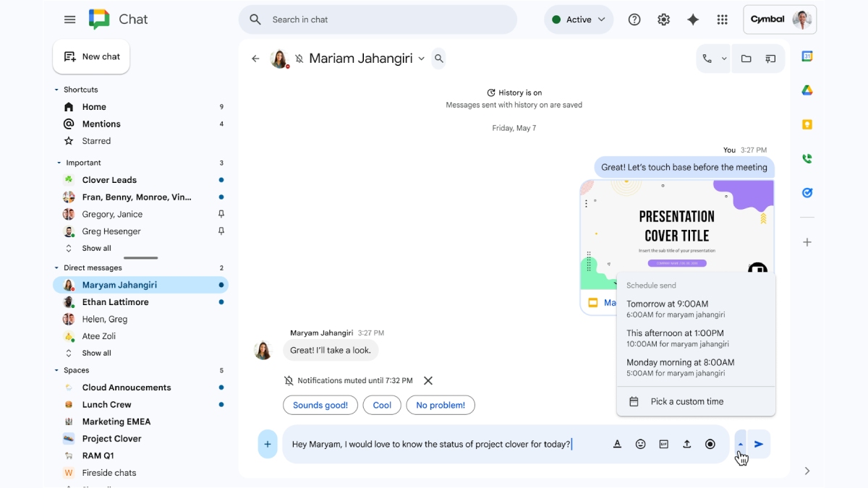The width and height of the screenshot is (868, 488).
Task: Open Google Calendar from the side panel
Action: point(807,56)
